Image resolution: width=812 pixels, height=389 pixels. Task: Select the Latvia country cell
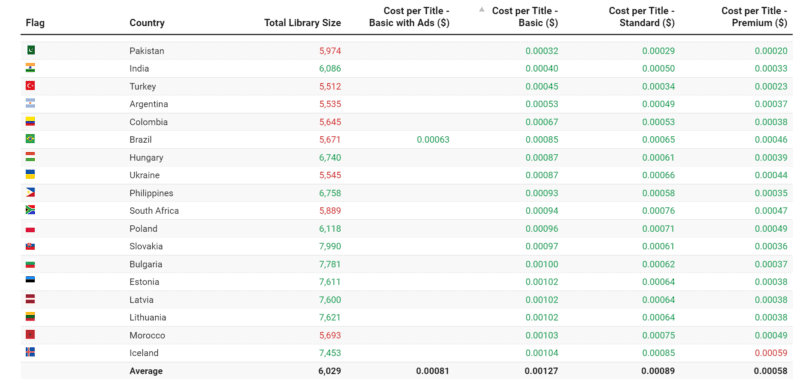(x=141, y=300)
